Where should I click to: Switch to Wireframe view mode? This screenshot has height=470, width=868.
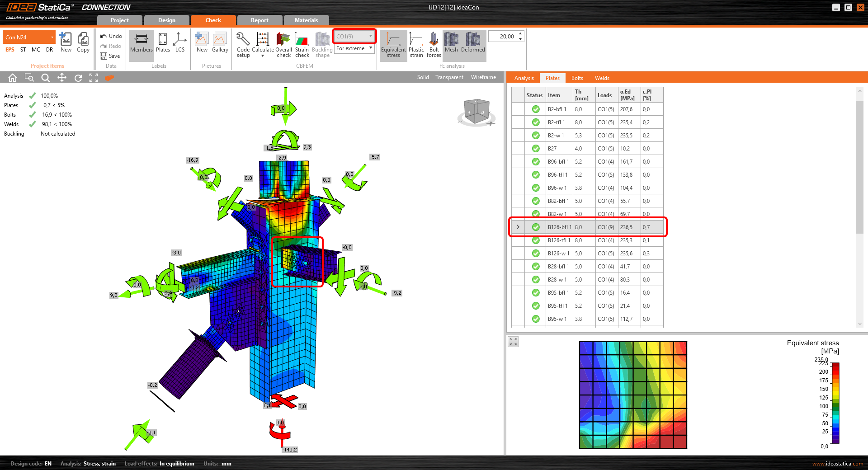click(x=483, y=77)
